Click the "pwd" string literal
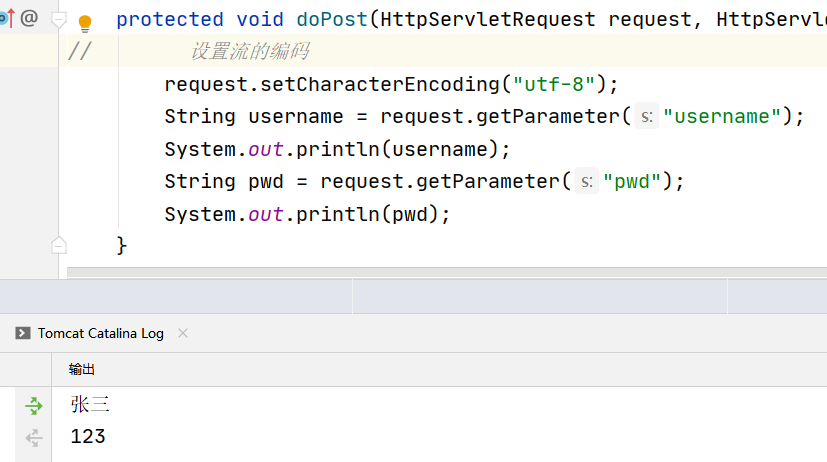The image size is (827, 462). [x=632, y=182]
